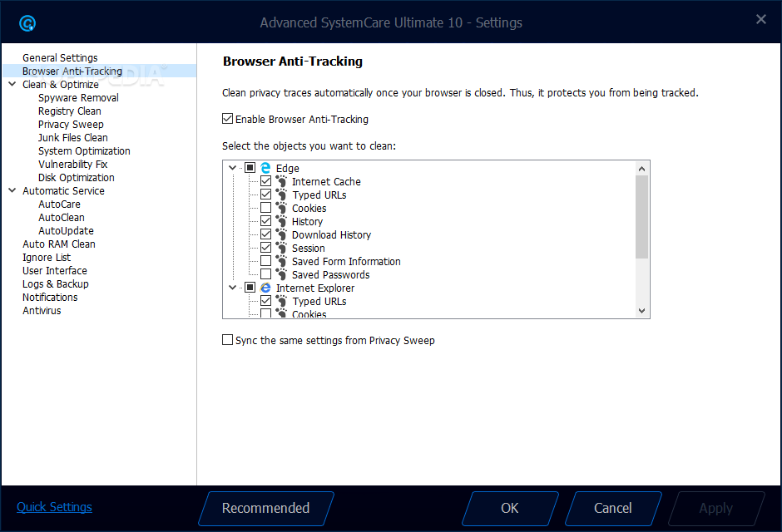Check the Cookies box under Edge

266,208
